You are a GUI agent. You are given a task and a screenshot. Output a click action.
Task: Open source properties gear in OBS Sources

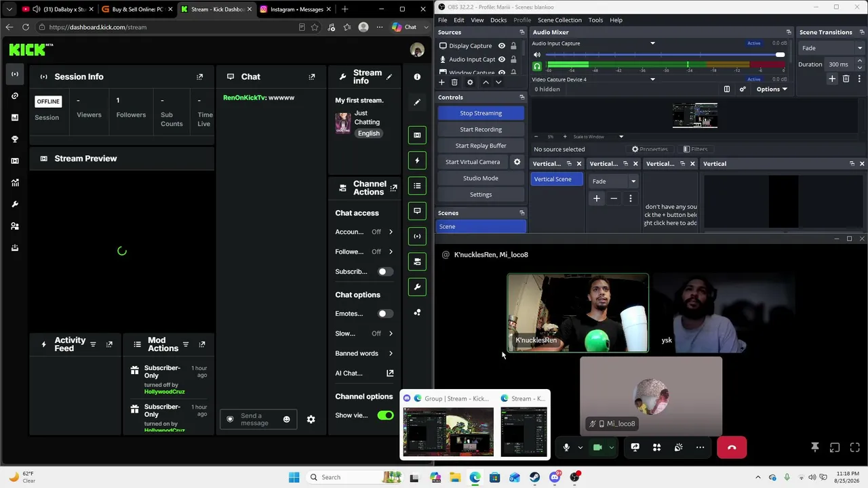coord(470,82)
